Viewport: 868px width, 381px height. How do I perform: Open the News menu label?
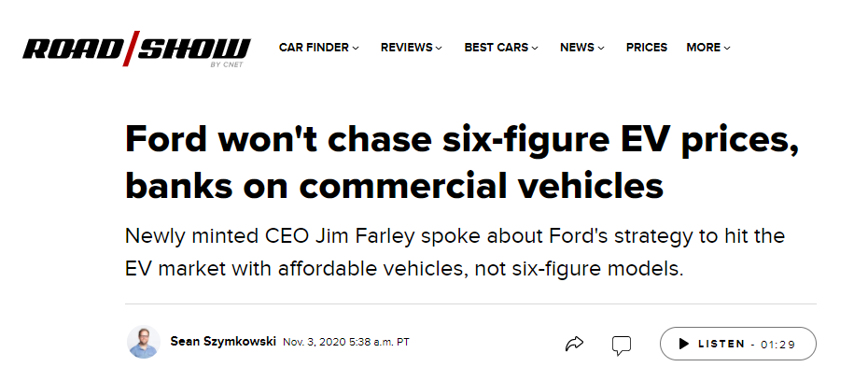[578, 48]
